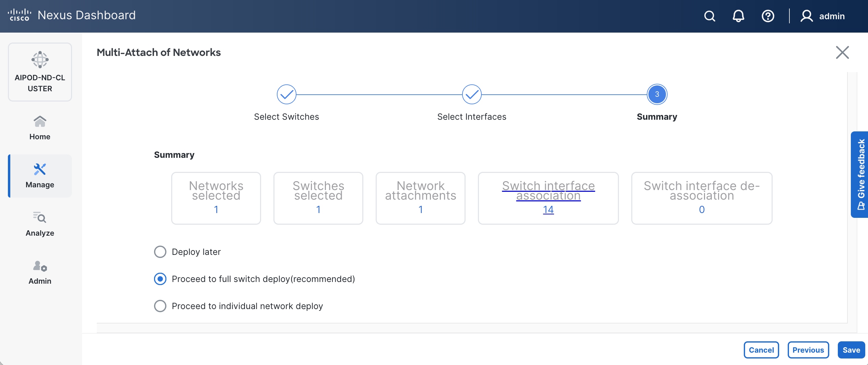Open the AIPOD-ND-CLUSTER selector
This screenshot has height=365, width=868.
(x=40, y=72)
